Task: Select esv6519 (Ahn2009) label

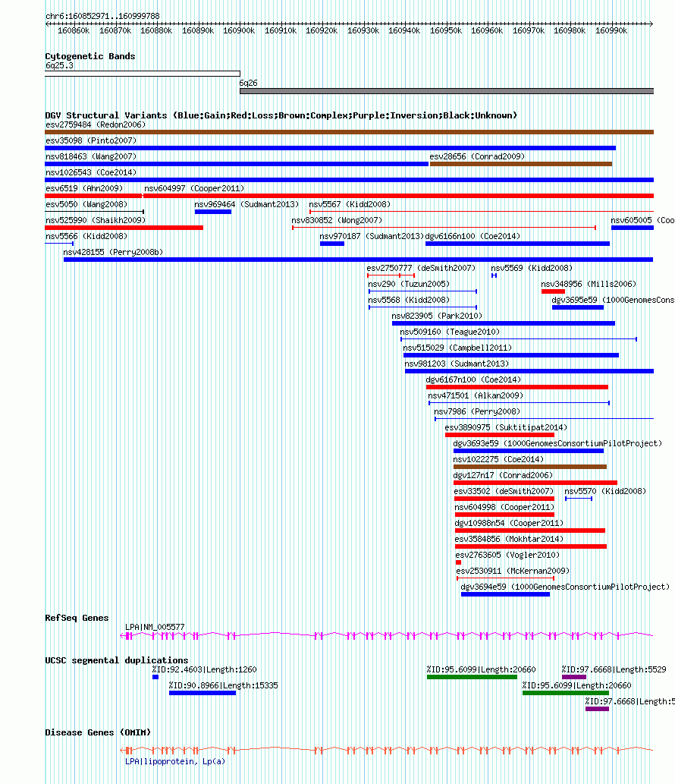Action: pyautogui.click(x=84, y=188)
